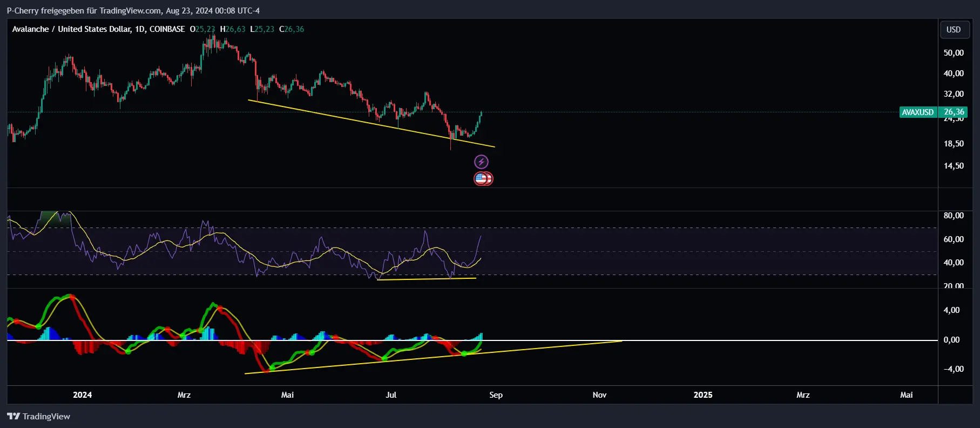Click the RSI 60,00 axis label

954,239
